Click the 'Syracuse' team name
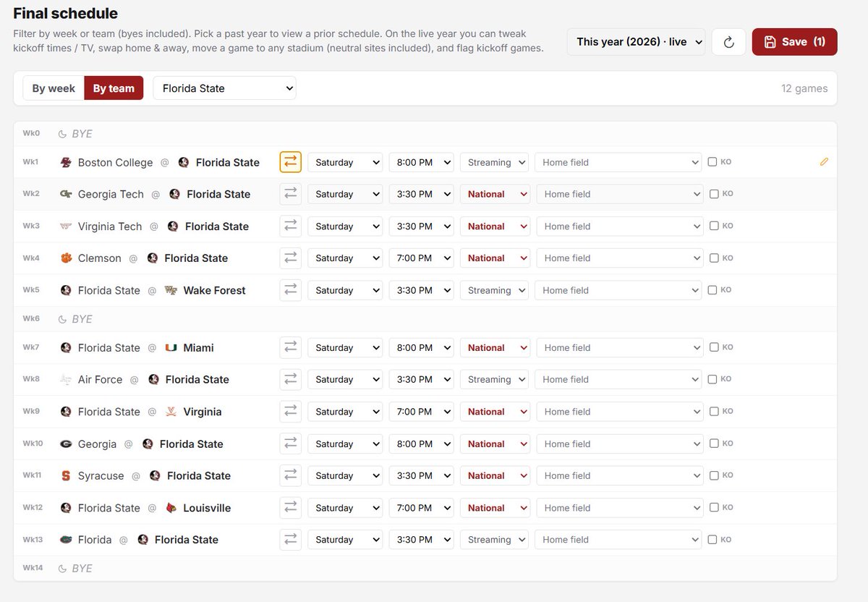Image resolution: width=868 pixels, height=602 pixels. click(101, 475)
